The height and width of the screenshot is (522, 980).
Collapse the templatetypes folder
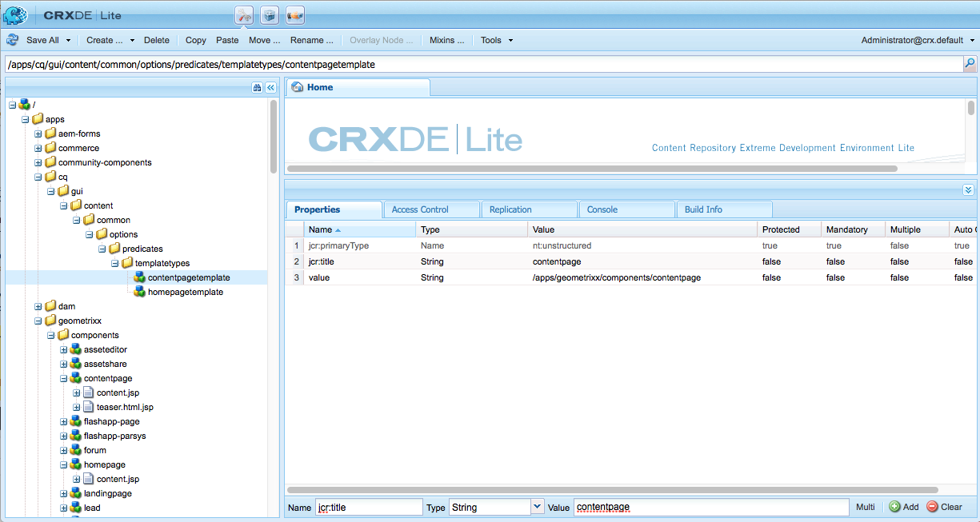[115, 263]
